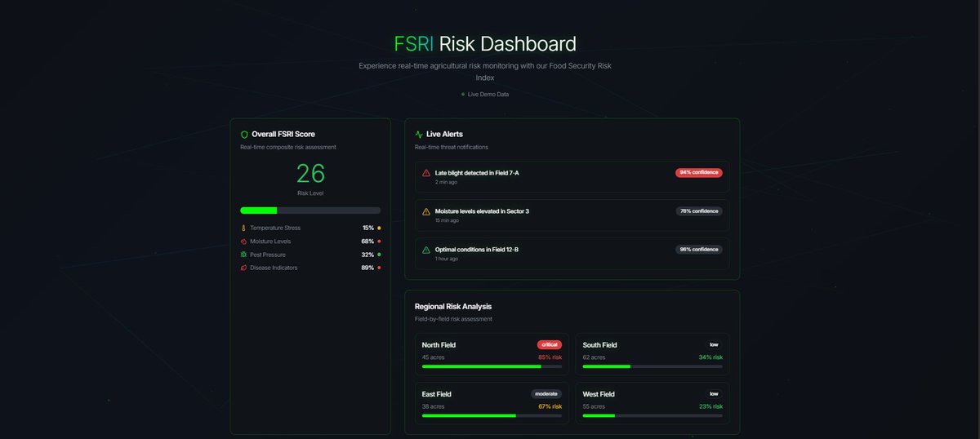Screen dimensions: 980x439
Task: Select the West Field name
Action: coord(599,394)
